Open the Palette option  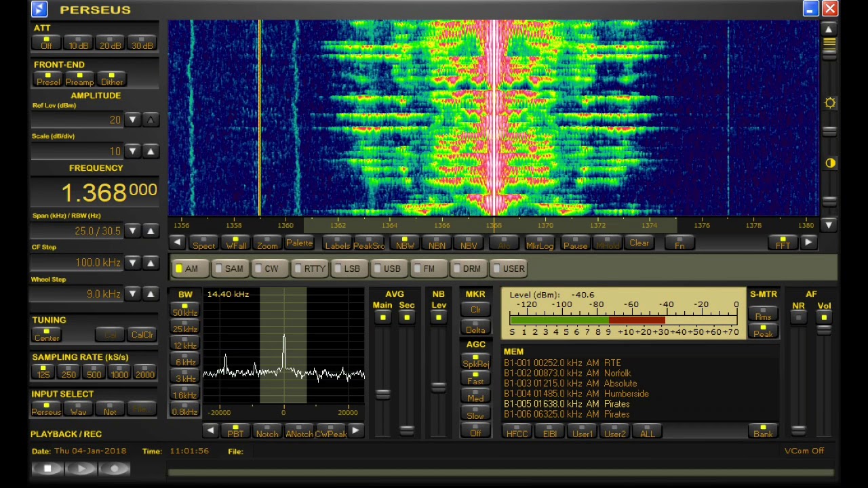[x=299, y=243]
